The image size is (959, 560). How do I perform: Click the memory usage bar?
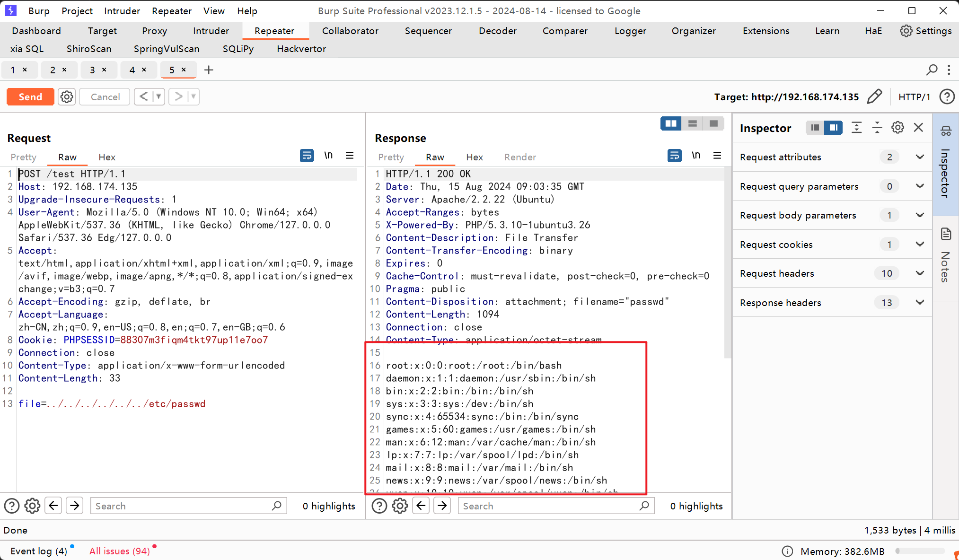[x=920, y=551]
